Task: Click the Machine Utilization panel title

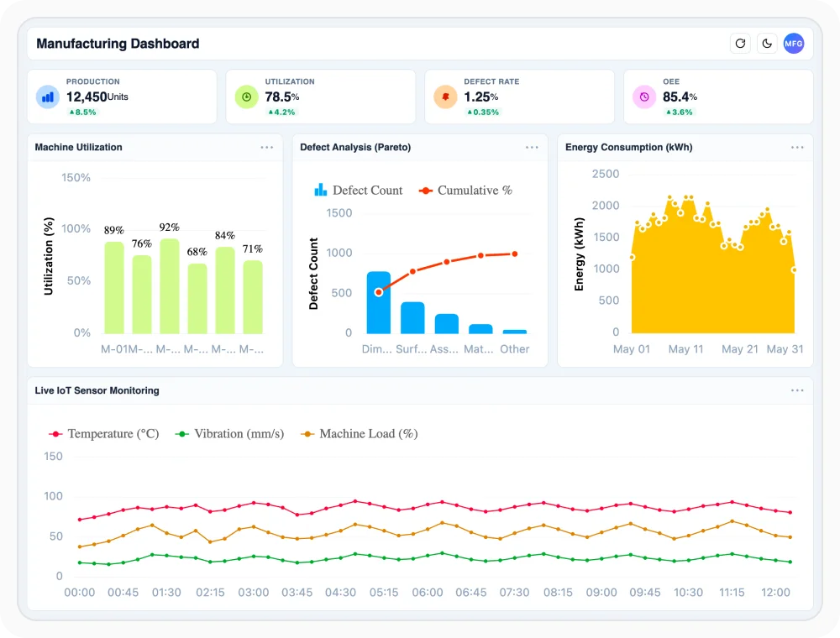Action: [79, 147]
